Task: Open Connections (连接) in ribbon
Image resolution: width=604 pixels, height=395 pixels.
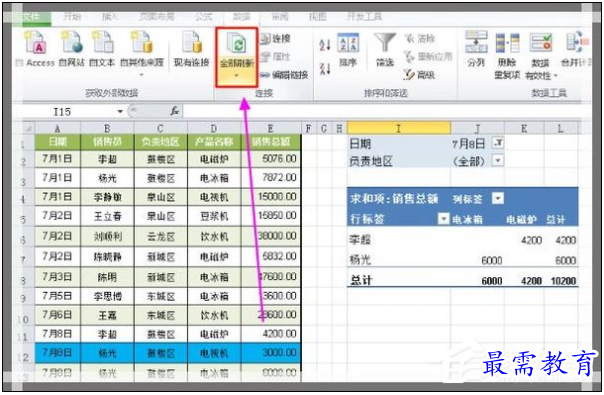Action: tap(275, 39)
